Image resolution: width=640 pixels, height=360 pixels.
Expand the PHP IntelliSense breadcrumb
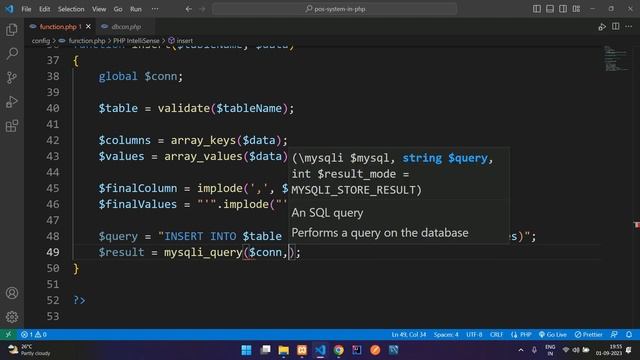click(136, 41)
